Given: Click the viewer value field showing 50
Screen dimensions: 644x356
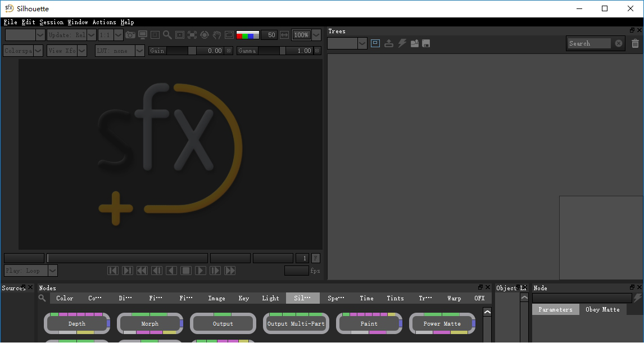Looking at the screenshot, I should coord(269,35).
